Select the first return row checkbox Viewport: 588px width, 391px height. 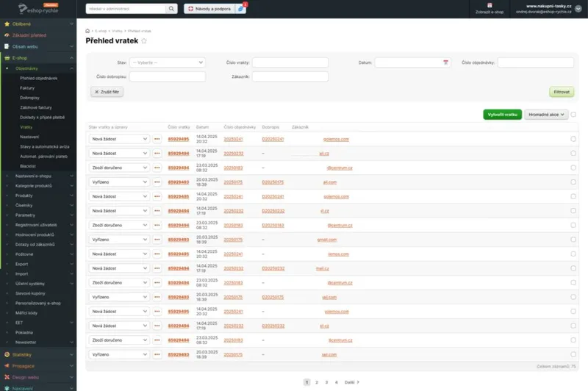tap(573, 139)
